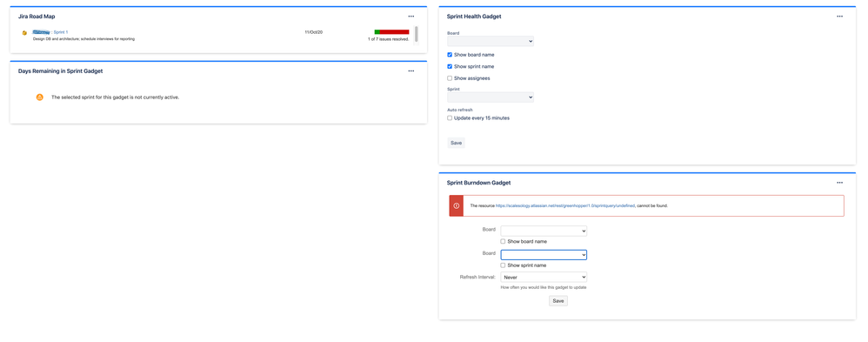
Task: Click the Jira Road Map gadget scrollbar
Action: coord(417,34)
